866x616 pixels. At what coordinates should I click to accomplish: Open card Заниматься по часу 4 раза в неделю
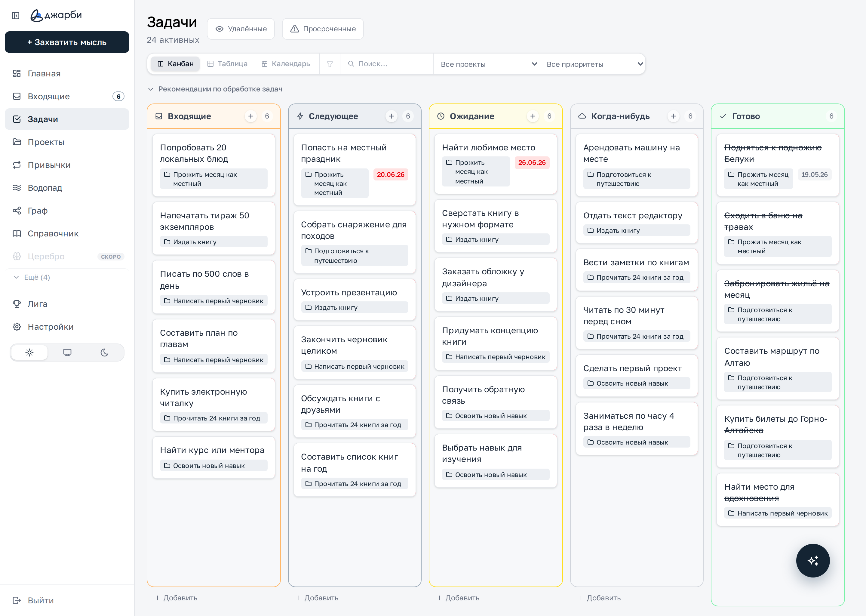637,429
